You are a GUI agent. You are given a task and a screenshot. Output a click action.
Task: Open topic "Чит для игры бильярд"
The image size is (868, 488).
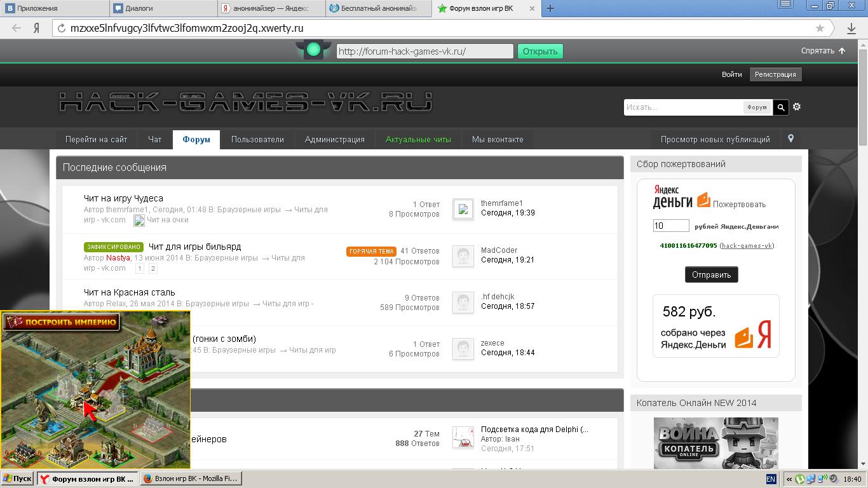[194, 247]
